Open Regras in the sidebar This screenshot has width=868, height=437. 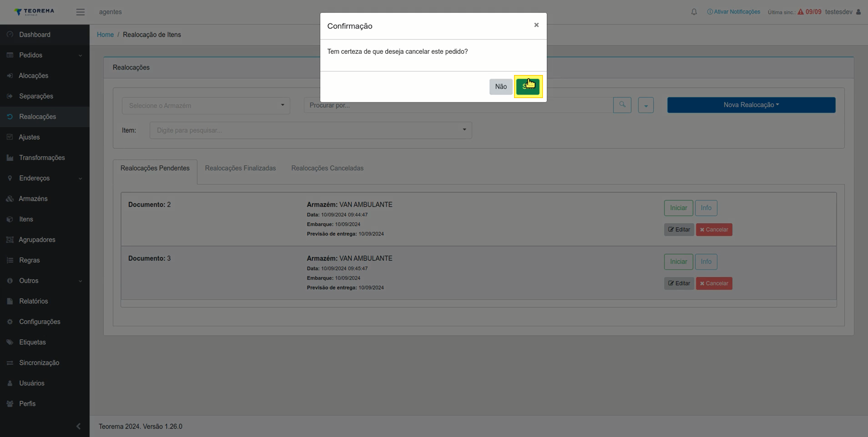tap(45, 260)
